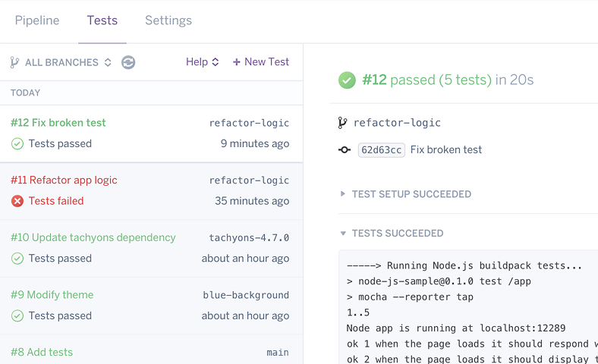This screenshot has height=364, width=598.
Task: Click the refactor-logic branch on test #11 row
Action: click(249, 180)
